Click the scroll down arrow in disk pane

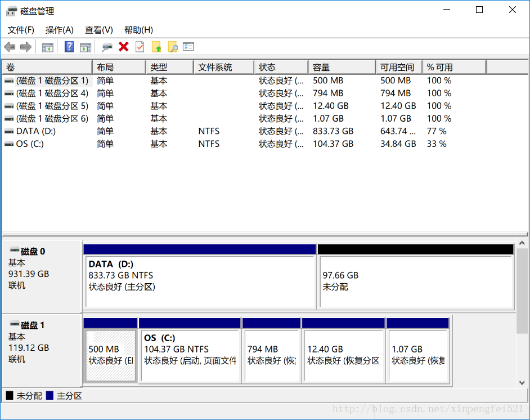(x=522, y=382)
